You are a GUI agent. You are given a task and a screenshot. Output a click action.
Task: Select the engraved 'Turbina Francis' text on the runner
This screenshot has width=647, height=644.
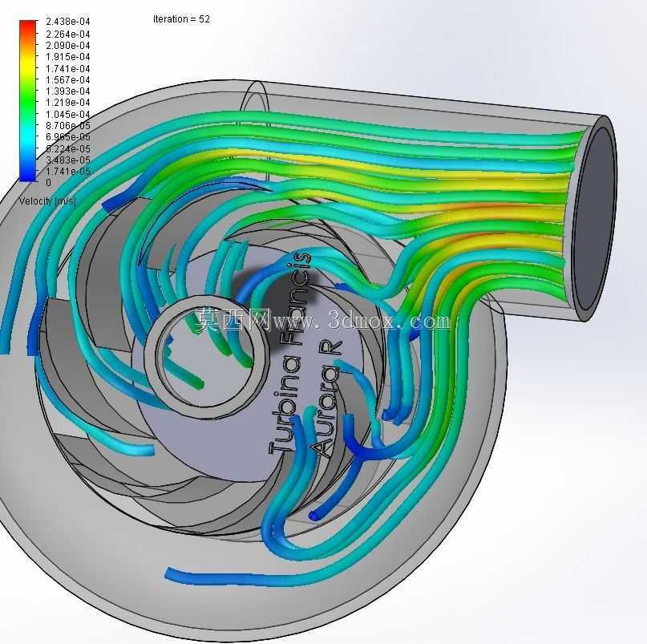289,354
